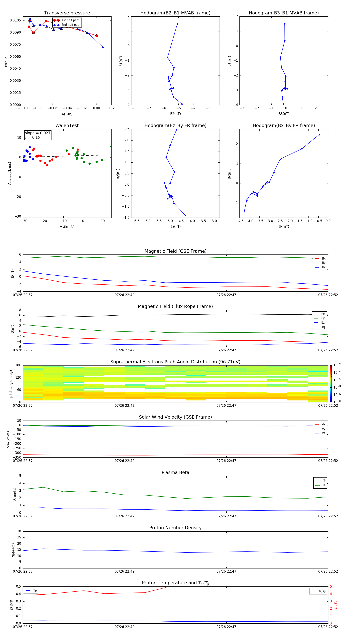Viewport: 351px width, 644px height.
Task: Click the 'Proton Temperature and Te/Tp' title
Action: (x=175, y=583)
